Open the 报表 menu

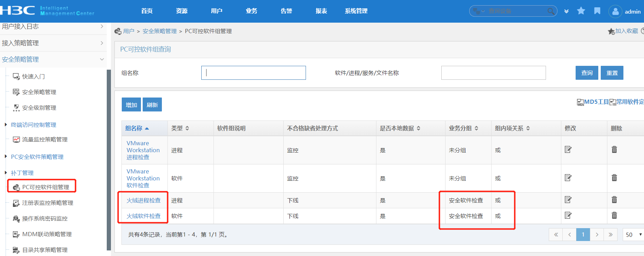pyautogui.click(x=321, y=11)
